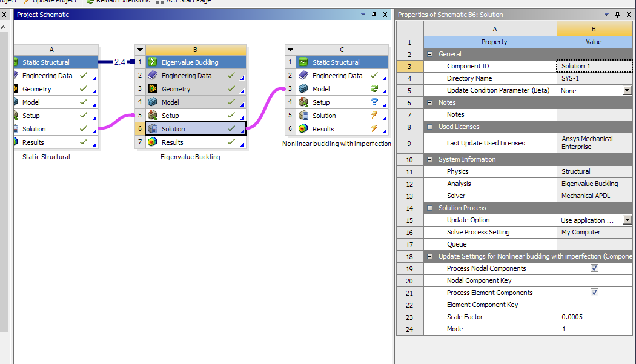Open the ACT Start Page
Screen dimensions: 636x364
(183, 1)
